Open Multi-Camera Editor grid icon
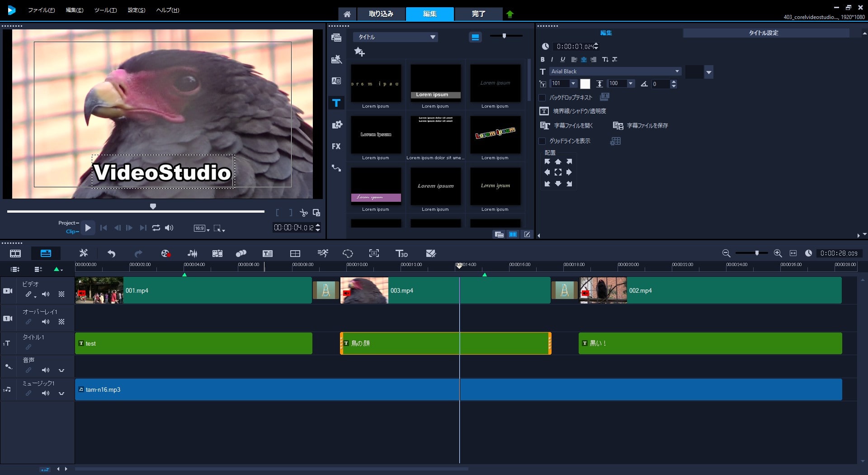The width and height of the screenshot is (868, 475). 295,253
